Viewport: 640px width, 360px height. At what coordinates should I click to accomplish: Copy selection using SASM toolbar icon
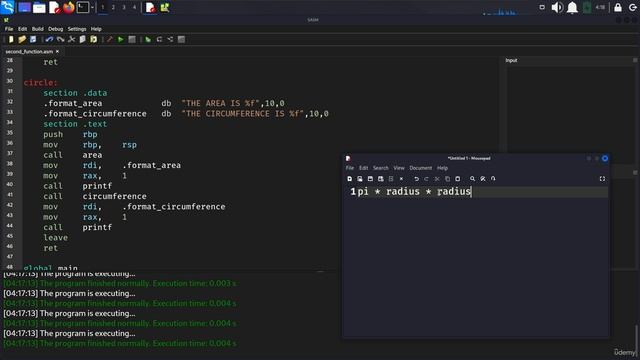82,39
